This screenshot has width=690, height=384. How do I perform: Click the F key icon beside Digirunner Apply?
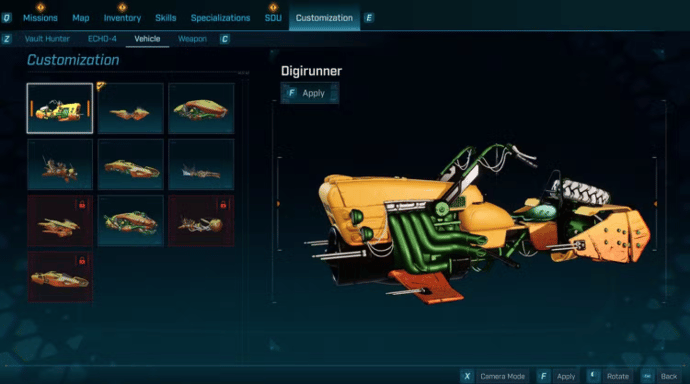point(291,93)
